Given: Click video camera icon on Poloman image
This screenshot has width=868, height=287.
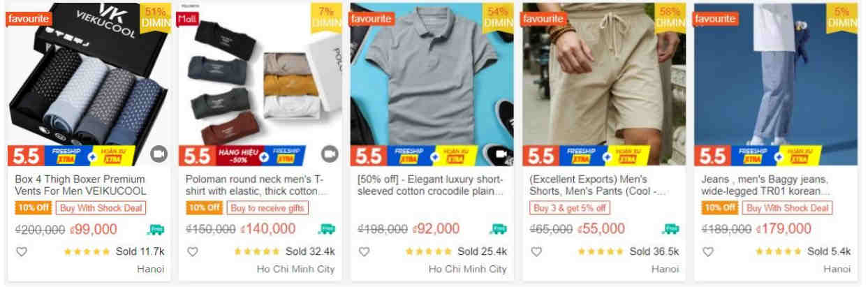Looking at the screenshot, I should pyautogui.click(x=330, y=154).
